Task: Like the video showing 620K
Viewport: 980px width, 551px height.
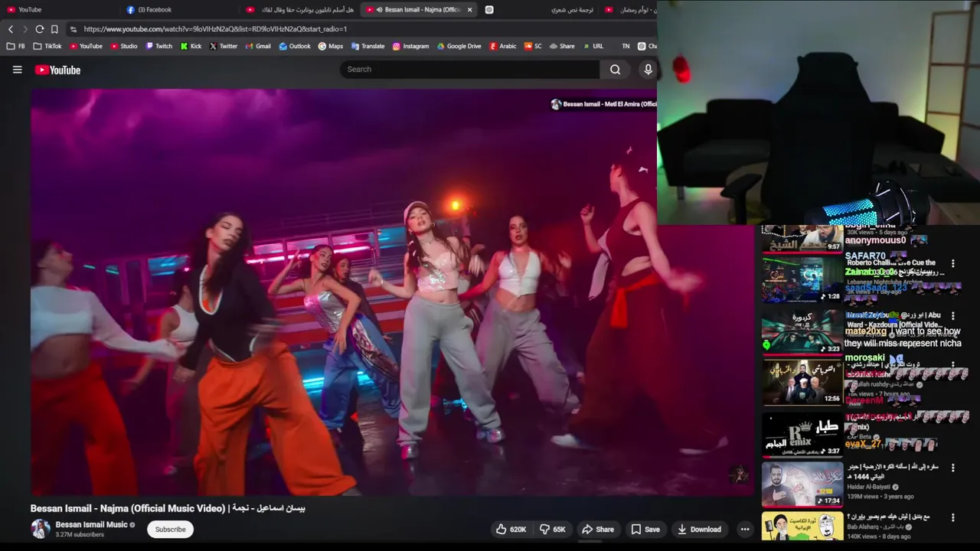Action: (511, 529)
